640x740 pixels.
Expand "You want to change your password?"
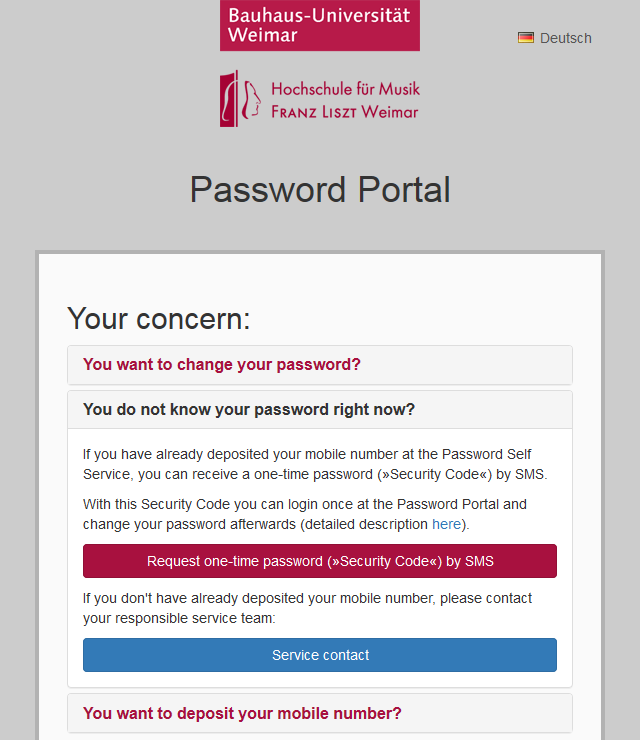222,365
